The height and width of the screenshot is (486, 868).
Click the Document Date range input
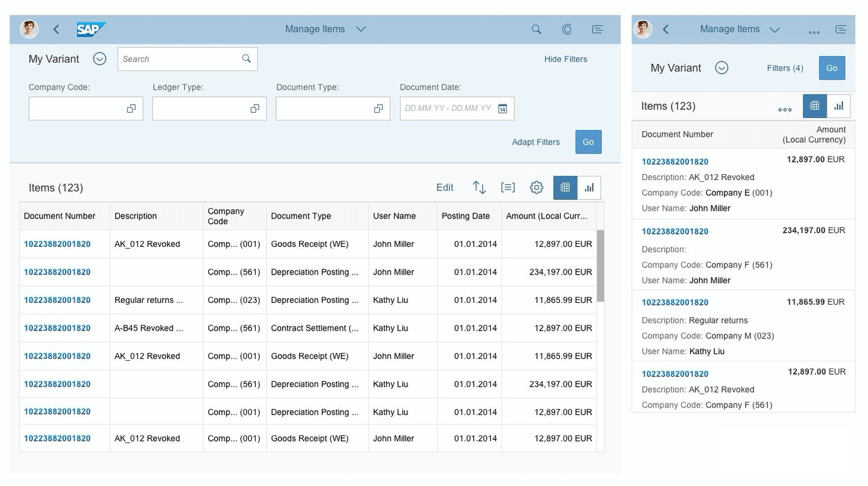click(x=457, y=108)
